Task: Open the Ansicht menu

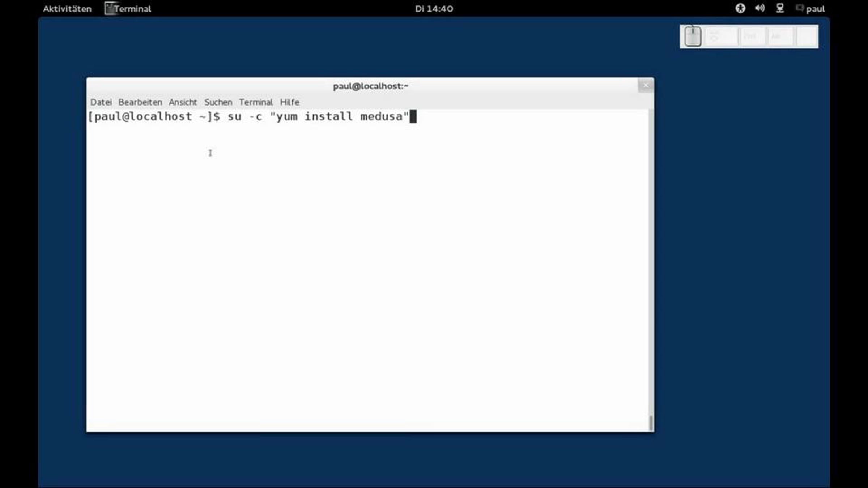Action: 183,102
